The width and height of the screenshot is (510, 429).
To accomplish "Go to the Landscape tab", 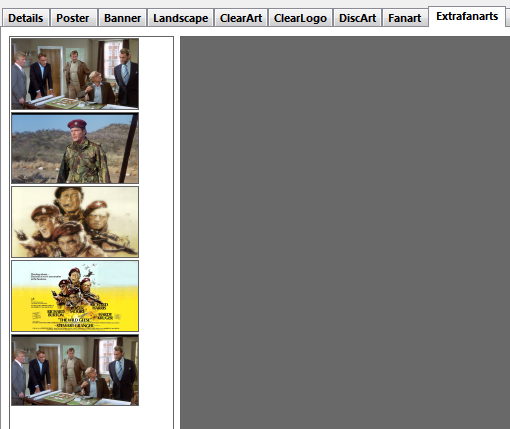I will pyautogui.click(x=180, y=18).
